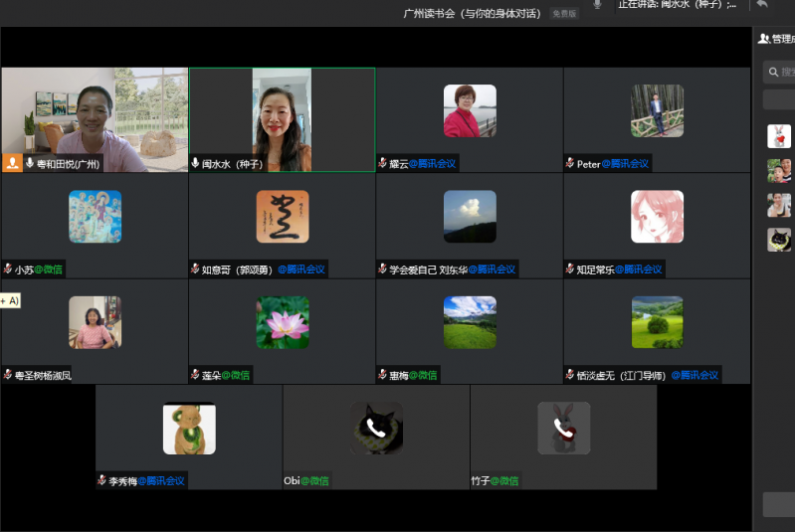This screenshot has height=532, width=795.
Task: Click the rabbit avatar in member list
Action: pyautogui.click(x=779, y=136)
